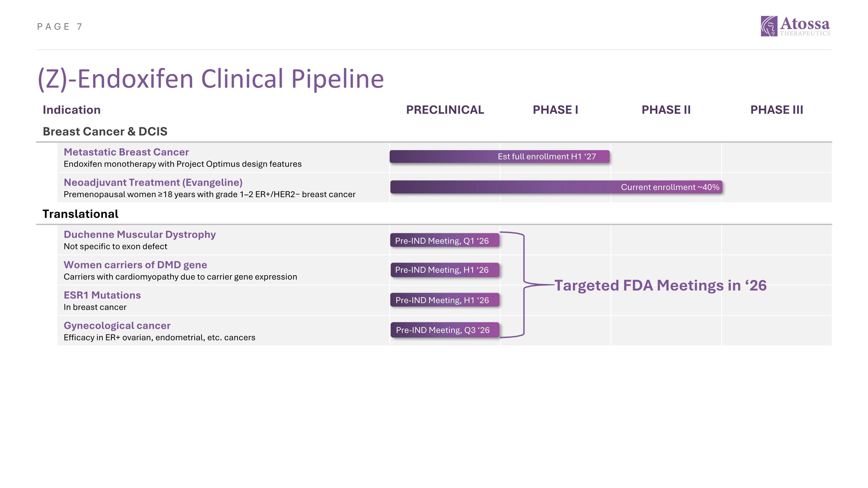Click the ESR1 Mutations Pre-IND Meeting badge

(445, 300)
